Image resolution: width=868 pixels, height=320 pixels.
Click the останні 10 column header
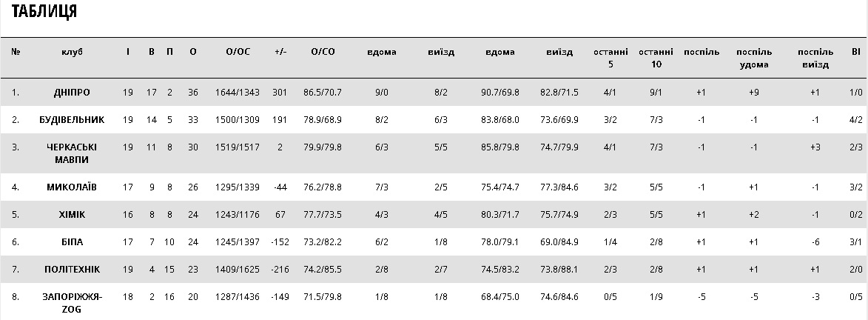tap(656, 58)
